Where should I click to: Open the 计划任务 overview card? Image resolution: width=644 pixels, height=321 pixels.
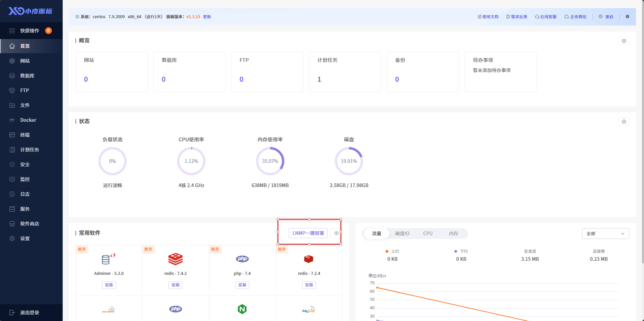pyautogui.click(x=345, y=71)
